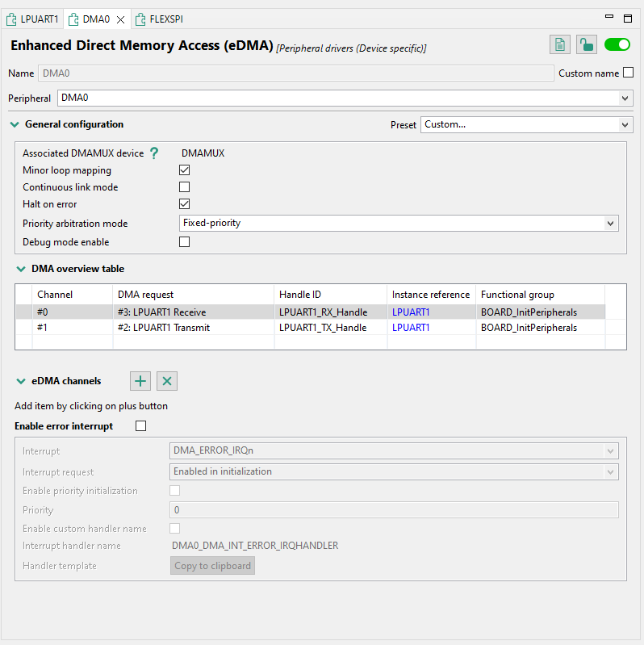Open the Preset dropdown
Screen dimensions: 644x645
pos(625,125)
